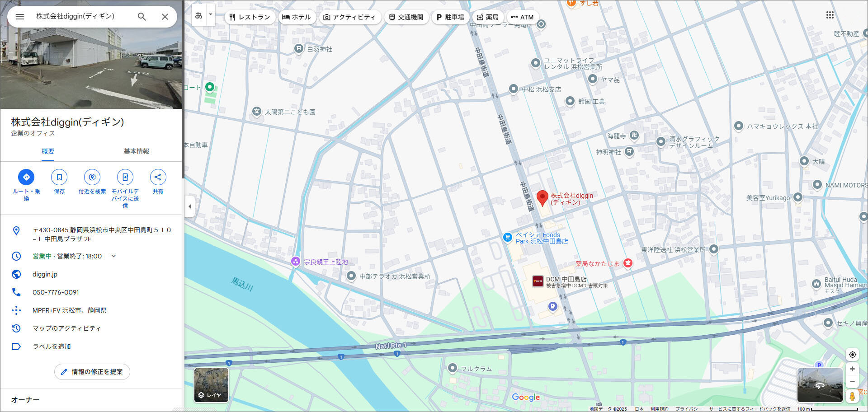Select the ホテル filter chip
This screenshot has height=412, width=868.
point(296,17)
